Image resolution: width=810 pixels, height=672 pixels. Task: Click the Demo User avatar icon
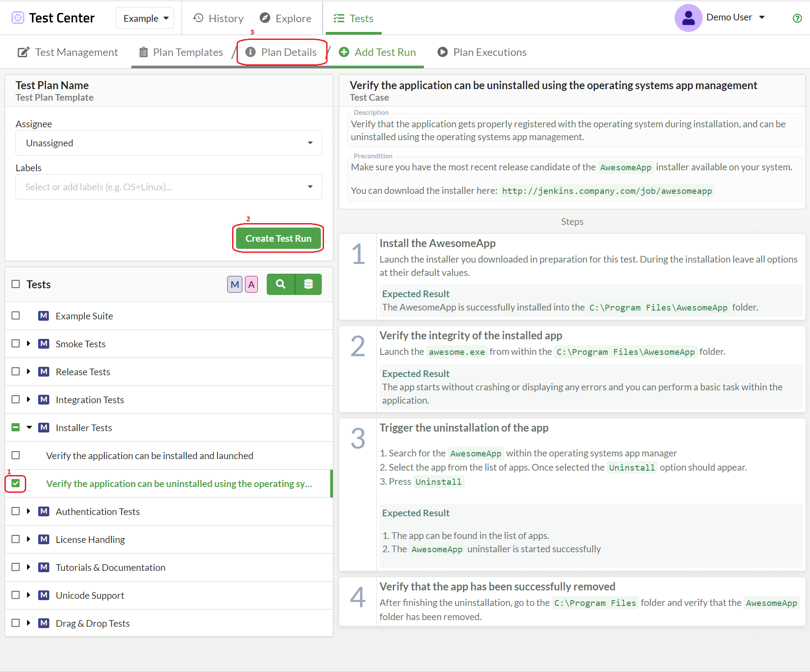[688, 18]
